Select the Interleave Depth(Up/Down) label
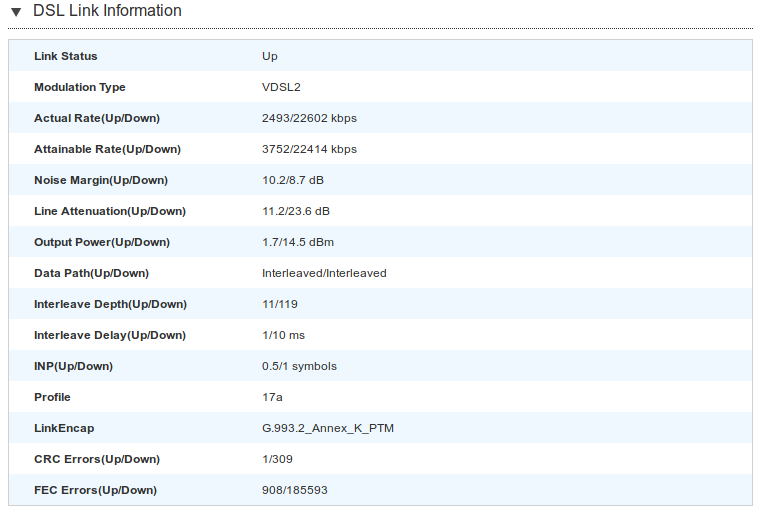 pyautogui.click(x=110, y=304)
